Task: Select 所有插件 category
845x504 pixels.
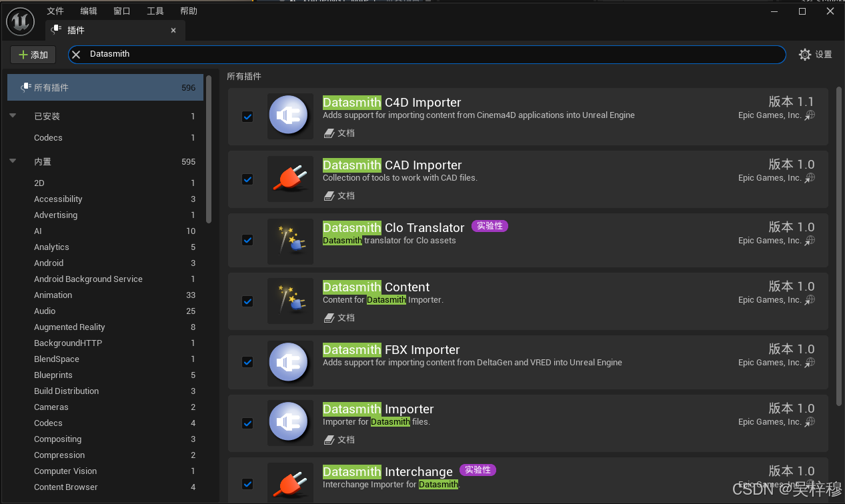Action: 105,87
